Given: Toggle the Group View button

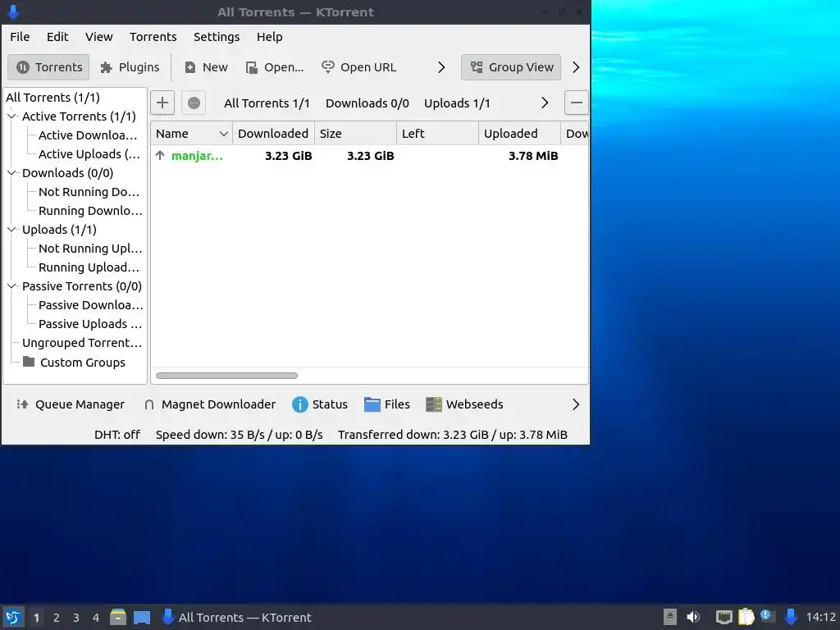Looking at the screenshot, I should 511,67.
